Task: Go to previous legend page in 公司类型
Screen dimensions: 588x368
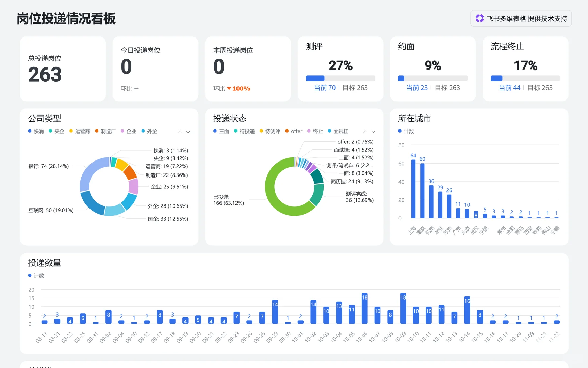Action: (x=180, y=132)
